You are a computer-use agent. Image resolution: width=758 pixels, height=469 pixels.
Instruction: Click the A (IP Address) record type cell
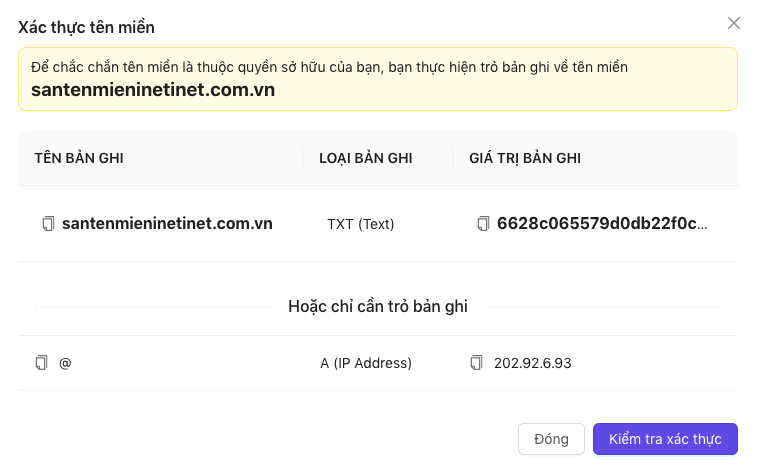pyautogui.click(x=366, y=363)
